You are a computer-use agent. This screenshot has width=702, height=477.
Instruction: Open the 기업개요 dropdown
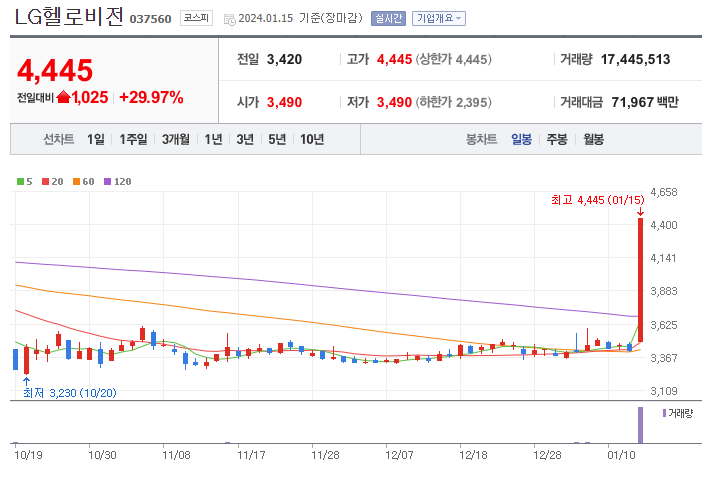tap(439, 18)
